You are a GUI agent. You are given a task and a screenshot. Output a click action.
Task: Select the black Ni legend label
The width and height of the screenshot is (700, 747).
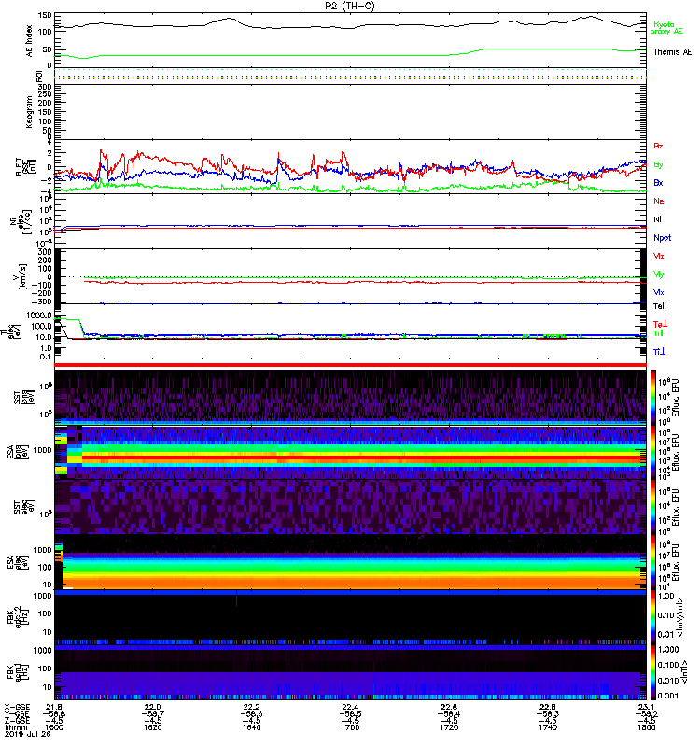tap(657, 219)
